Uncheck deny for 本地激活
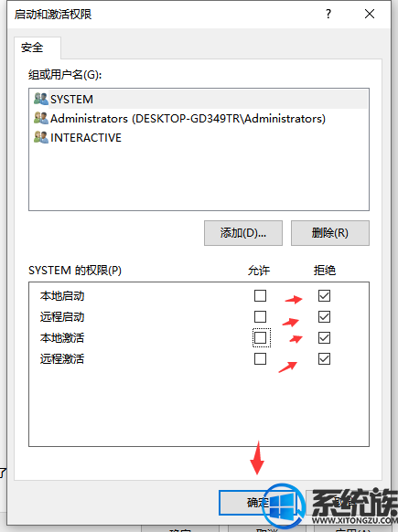Viewport: 398px width, 532px height. pyautogui.click(x=324, y=338)
